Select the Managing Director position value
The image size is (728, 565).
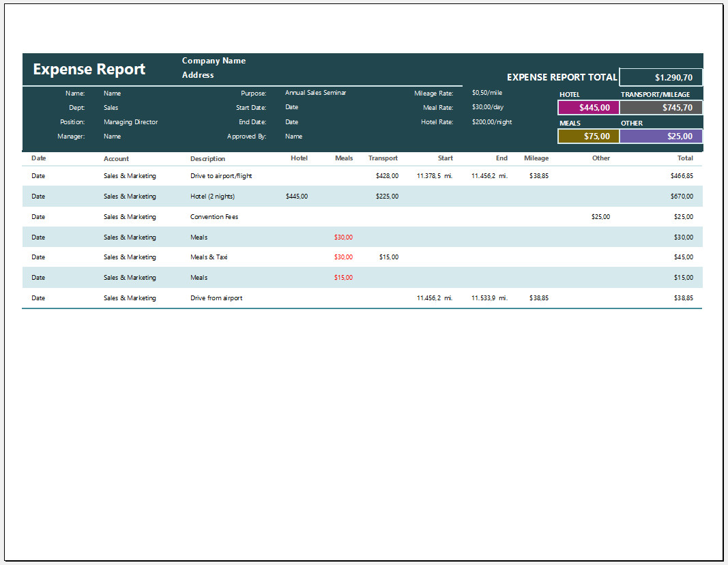tap(130, 122)
